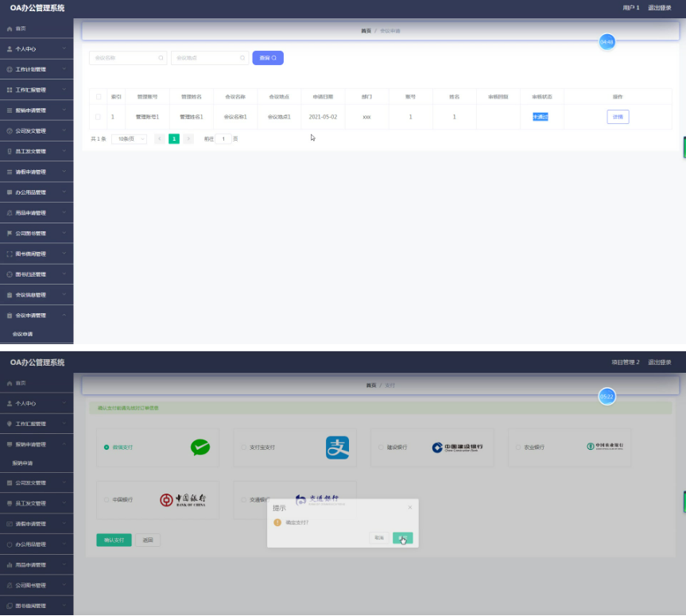Click 公司图书管理 flag icon on 会议申请 page
Image resolution: width=686 pixels, height=616 pixels.
click(x=10, y=233)
